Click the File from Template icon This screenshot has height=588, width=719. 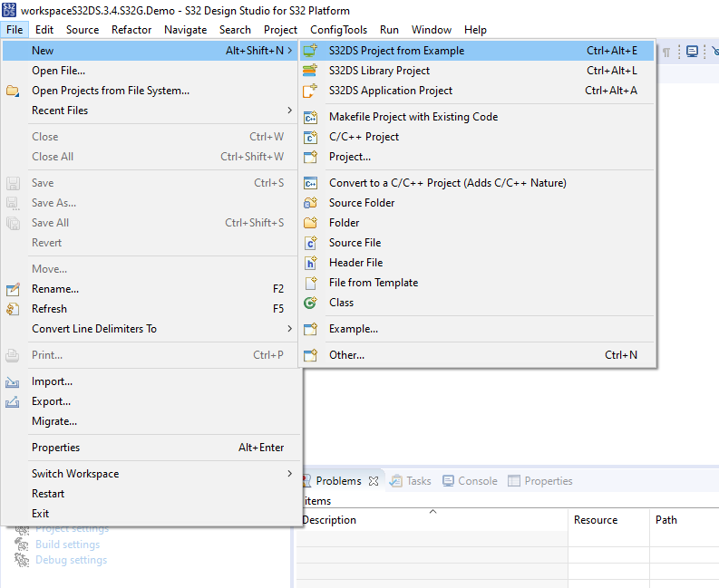click(310, 283)
